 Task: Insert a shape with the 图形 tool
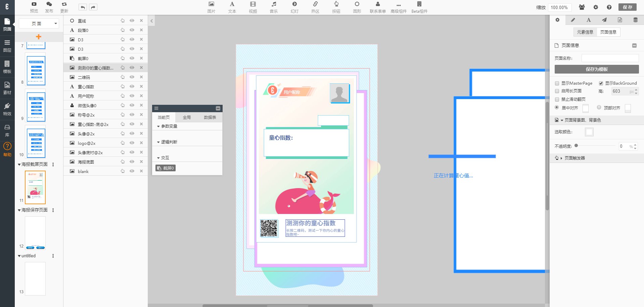tap(357, 7)
